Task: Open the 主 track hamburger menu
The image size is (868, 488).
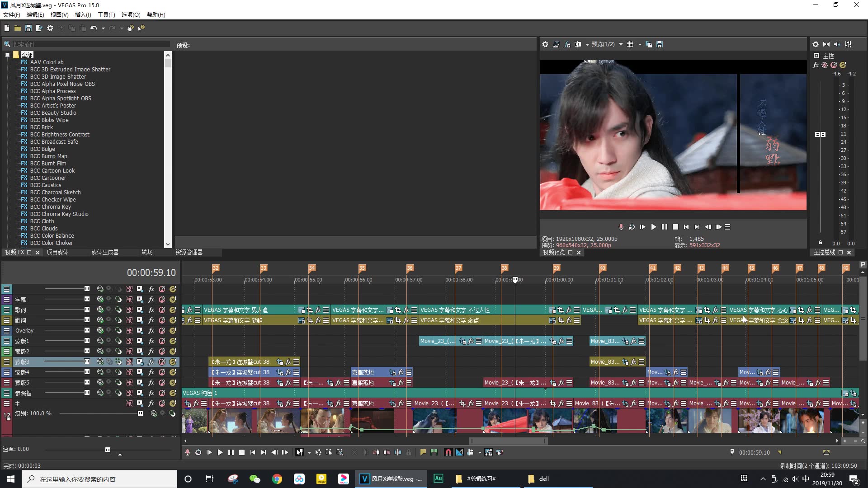Action: pos(7,404)
